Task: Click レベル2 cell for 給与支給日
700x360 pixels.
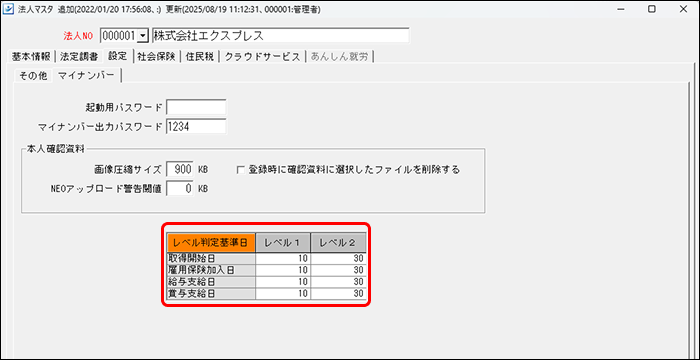Action: 339,282
